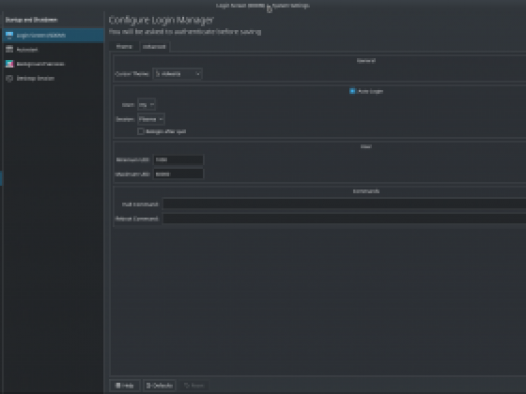Viewport: 526px width, 394px height.
Task: Focus the Halt Command text field
Action: coord(344,204)
